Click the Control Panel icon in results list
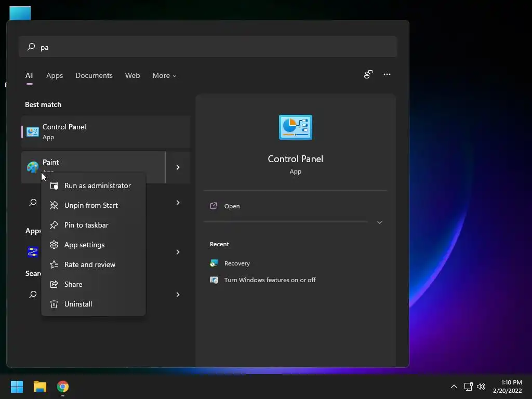532x399 pixels. click(33, 131)
